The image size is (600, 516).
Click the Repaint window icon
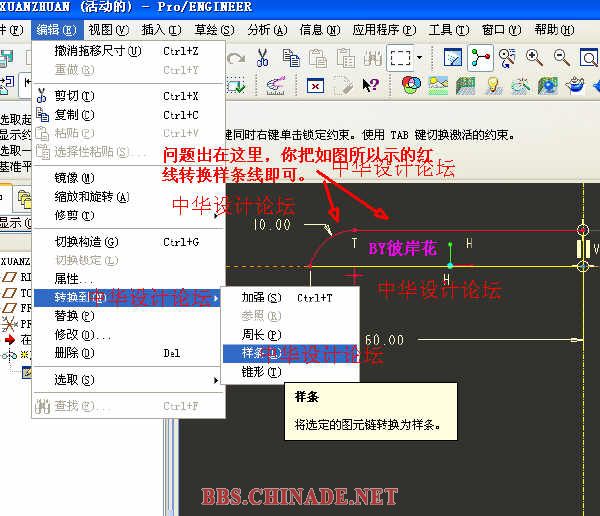pyautogui.click(x=453, y=58)
